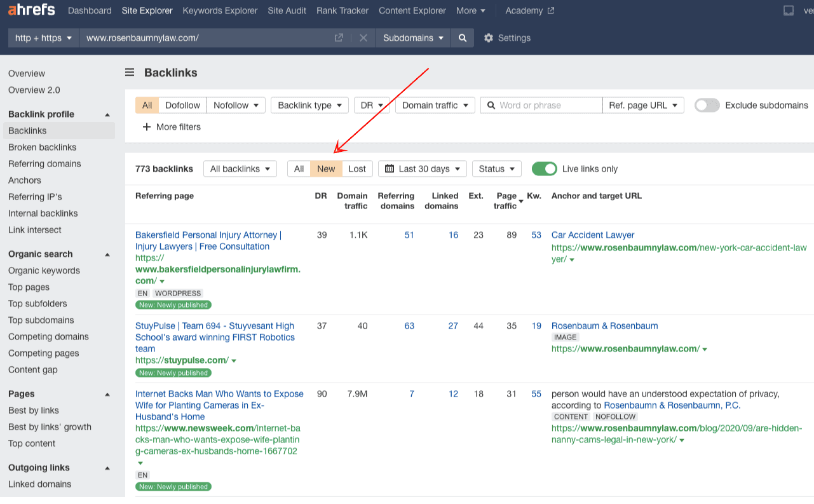Click the search magnifier button
The image size is (814, 504).
(463, 38)
